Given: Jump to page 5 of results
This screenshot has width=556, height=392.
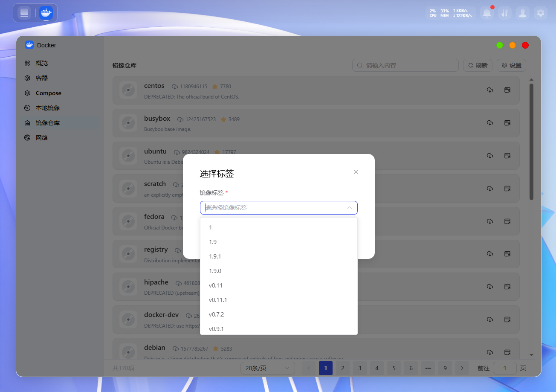Looking at the screenshot, I should (x=394, y=368).
